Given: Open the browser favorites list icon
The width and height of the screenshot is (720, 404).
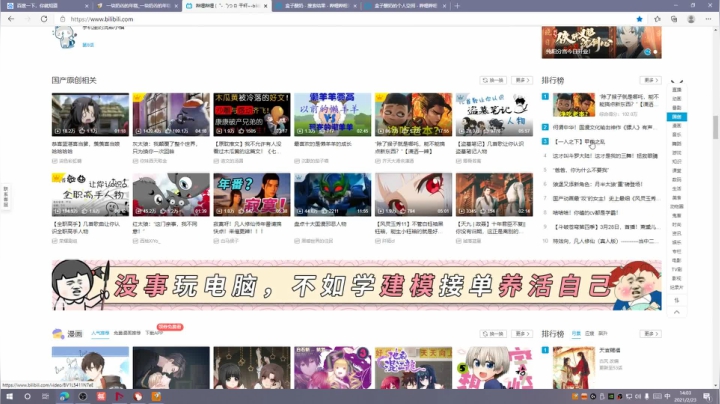Looking at the screenshot, I should (x=657, y=19).
